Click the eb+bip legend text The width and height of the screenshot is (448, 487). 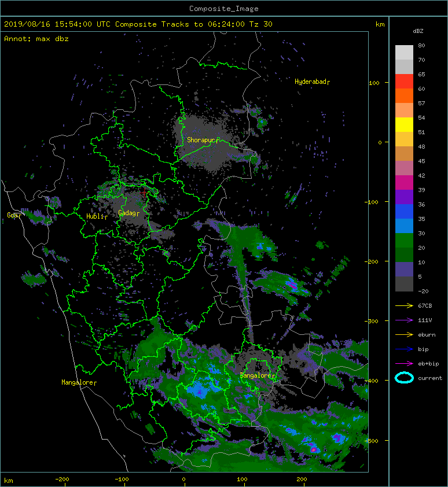pyautogui.click(x=428, y=363)
